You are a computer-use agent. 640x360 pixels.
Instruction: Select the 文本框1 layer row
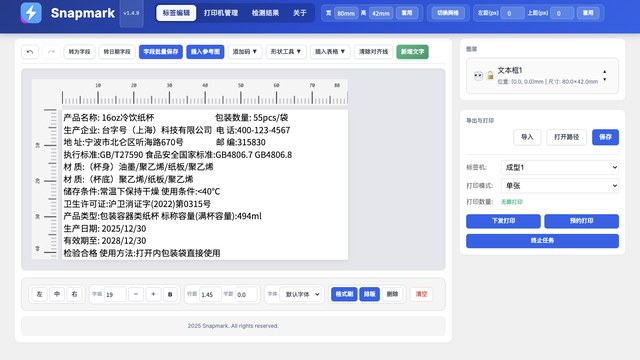[542, 76]
